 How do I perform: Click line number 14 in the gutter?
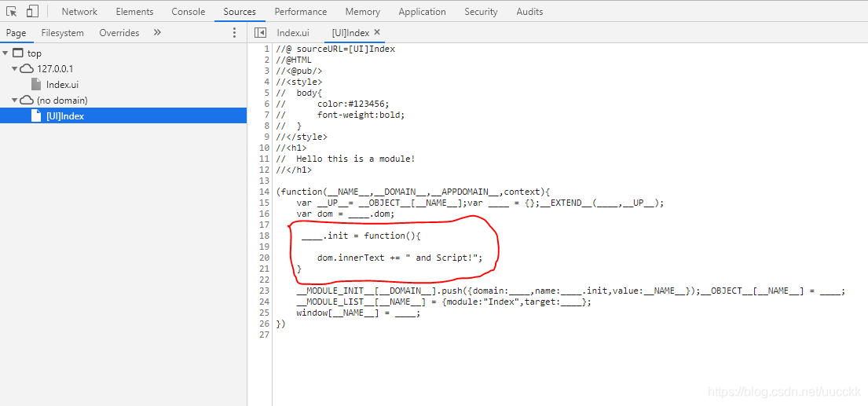coord(263,192)
